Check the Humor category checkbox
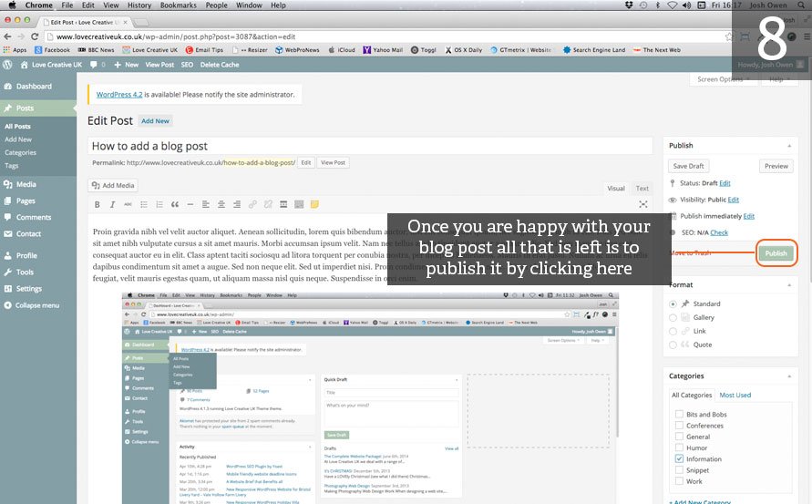Viewport: 812px width, 504px height. 679,447
